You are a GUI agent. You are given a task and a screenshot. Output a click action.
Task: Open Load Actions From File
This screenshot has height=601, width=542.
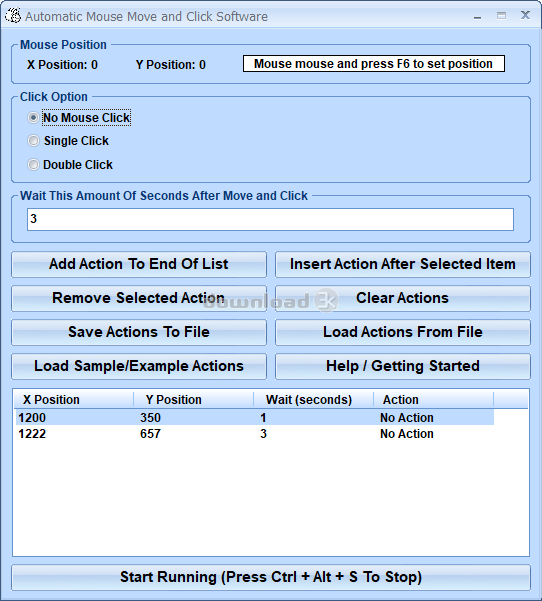click(403, 332)
